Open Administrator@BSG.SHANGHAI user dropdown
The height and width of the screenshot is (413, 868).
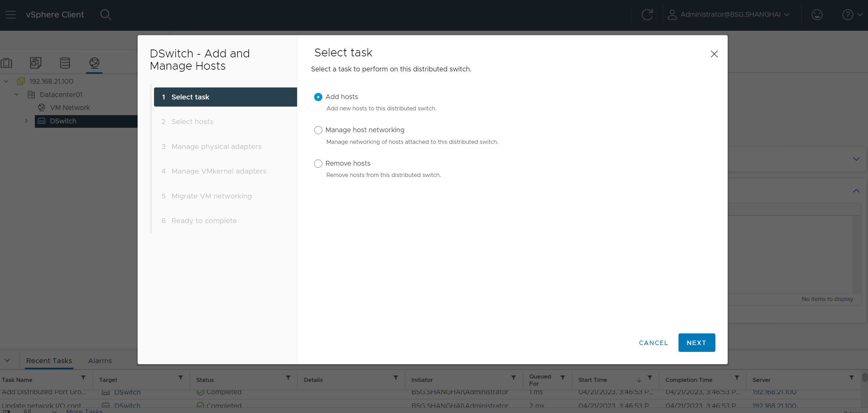(729, 15)
